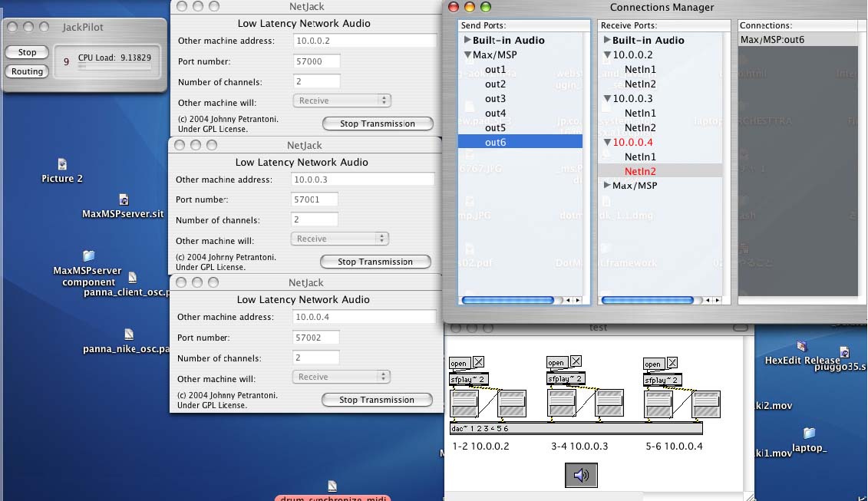Open 'Other machine will' dropdown for 10.0.0.2
Screen dimensions: 868x501
[x=342, y=101]
